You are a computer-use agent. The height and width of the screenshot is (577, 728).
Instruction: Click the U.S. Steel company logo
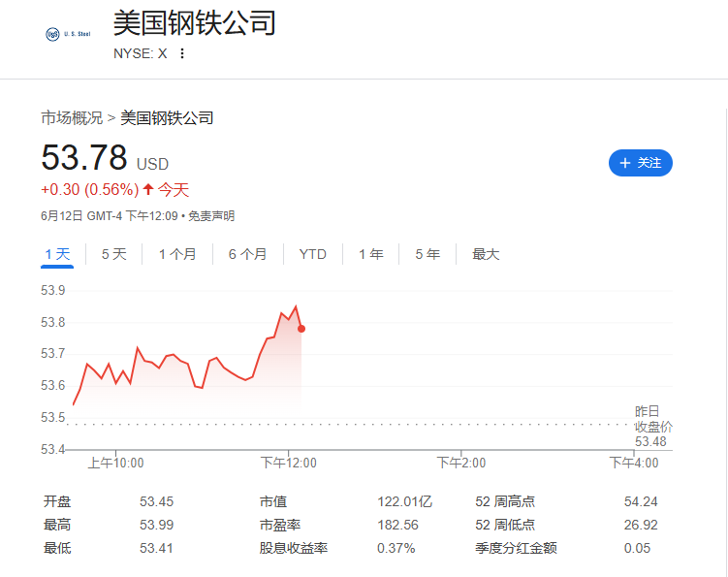click(x=68, y=34)
